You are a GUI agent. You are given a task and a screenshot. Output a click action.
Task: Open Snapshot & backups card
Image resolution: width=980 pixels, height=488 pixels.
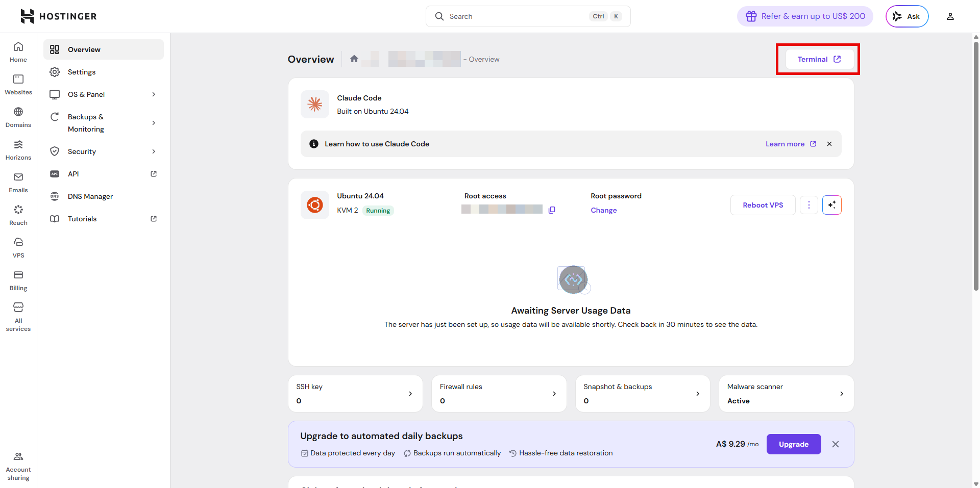click(x=643, y=394)
